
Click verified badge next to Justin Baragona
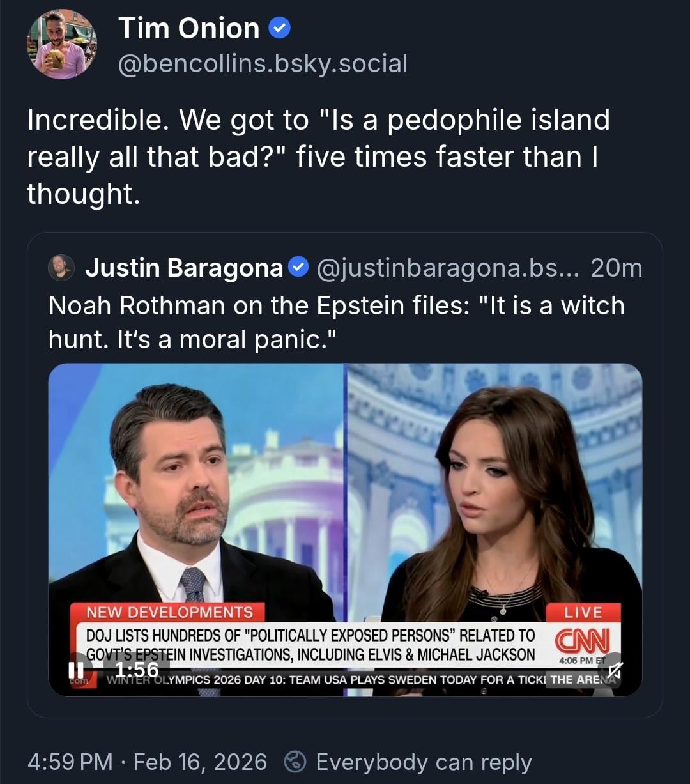pos(298,267)
